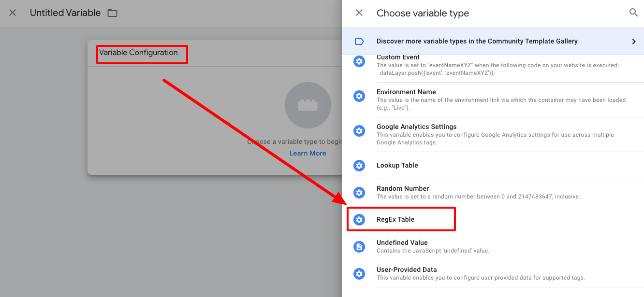This screenshot has width=644, height=297.
Task: Close the Choose variable type panel
Action: (x=359, y=13)
